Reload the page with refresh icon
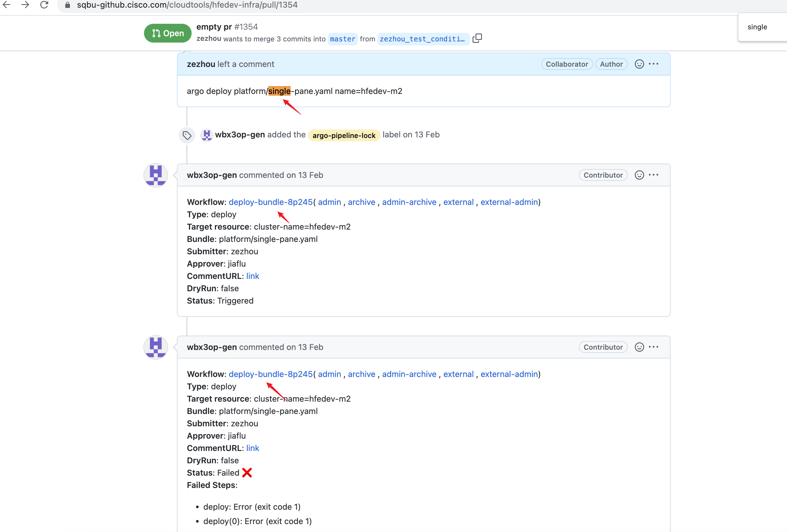Image resolution: width=787 pixels, height=532 pixels. [x=44, y=5]
